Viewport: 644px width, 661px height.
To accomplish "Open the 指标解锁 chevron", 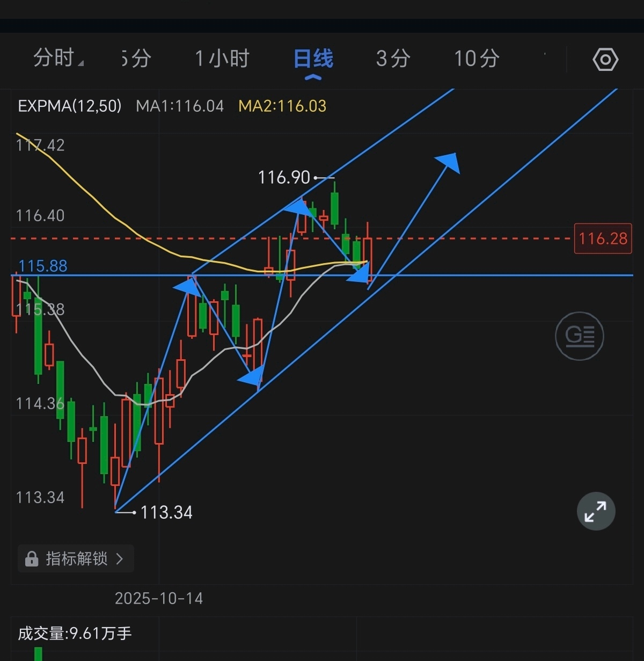I will (120, 559).
